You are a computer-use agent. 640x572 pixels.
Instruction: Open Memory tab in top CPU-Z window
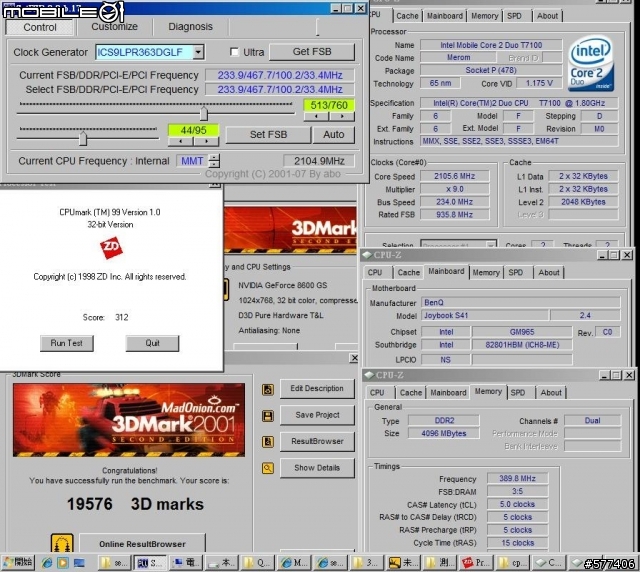[484, 16]
